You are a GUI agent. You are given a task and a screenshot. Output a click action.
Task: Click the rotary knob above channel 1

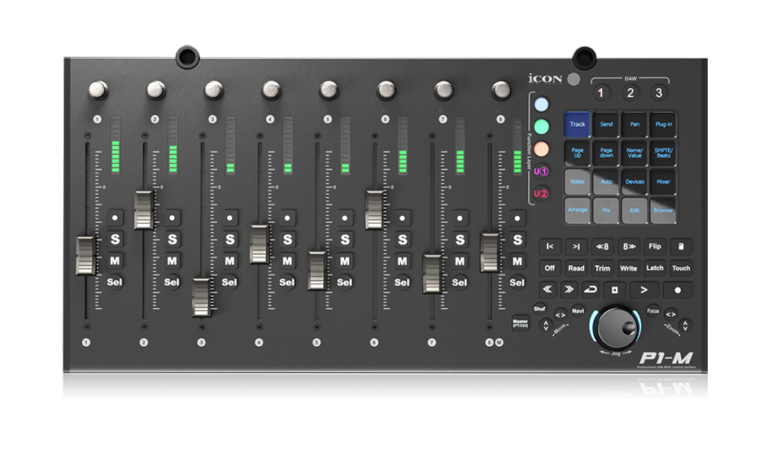(x=98, y=90)
